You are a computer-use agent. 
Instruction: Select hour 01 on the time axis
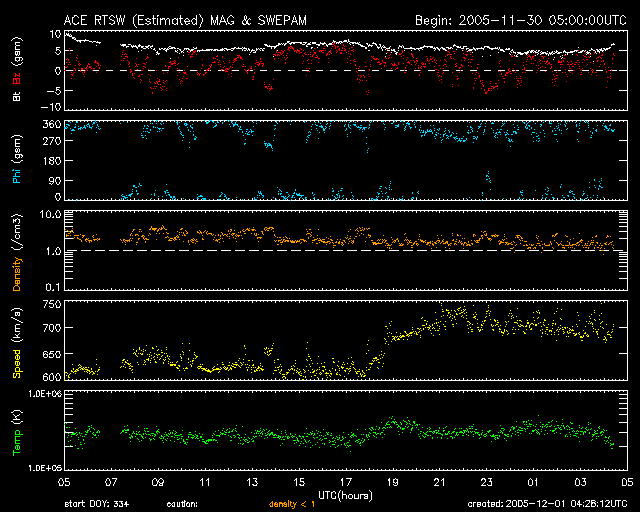tap(533, 482)
